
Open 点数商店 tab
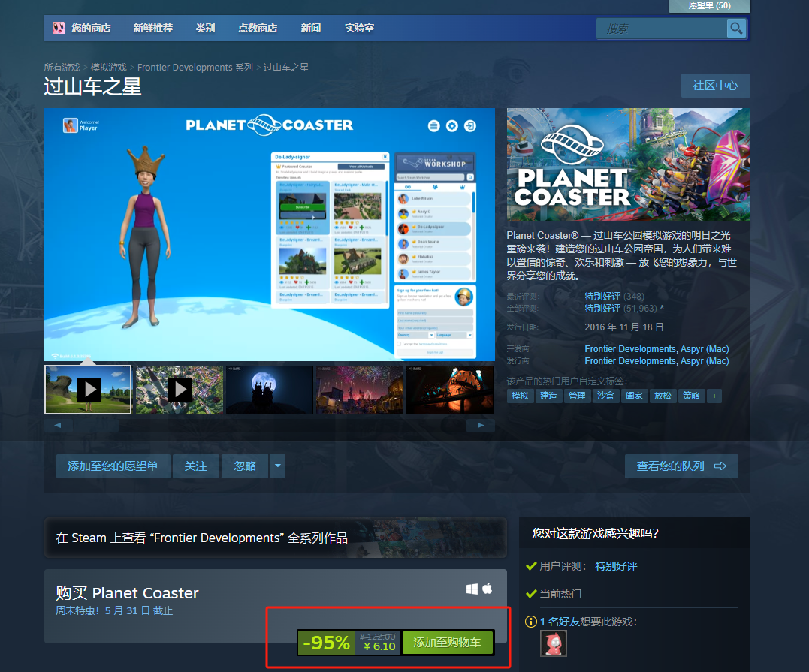258,28
